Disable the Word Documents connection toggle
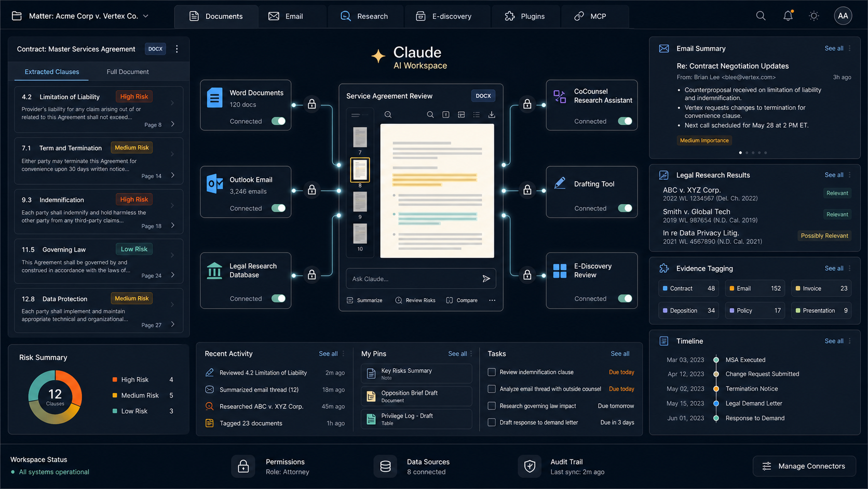The height and width of the screenshot is (489, 868). [x=278, y=121]
